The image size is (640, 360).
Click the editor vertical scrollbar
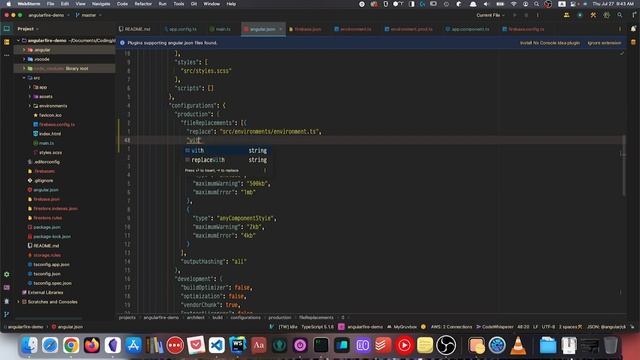(x=624, y=165)
